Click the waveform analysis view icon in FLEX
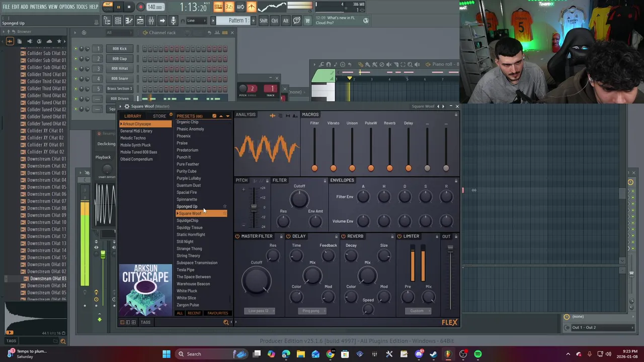The height and width of the screenshot is (362, 644). pos(273,115)
